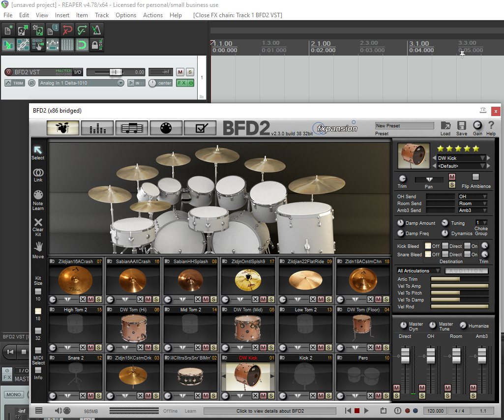Adjust the Vel To Amp slider
504x420 pixels.
pyautogui.click(x=459, y=286)
